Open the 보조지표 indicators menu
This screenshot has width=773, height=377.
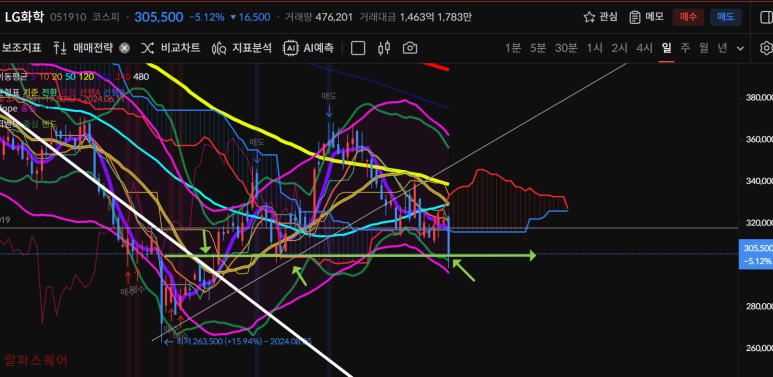click(x=21, y=48)
